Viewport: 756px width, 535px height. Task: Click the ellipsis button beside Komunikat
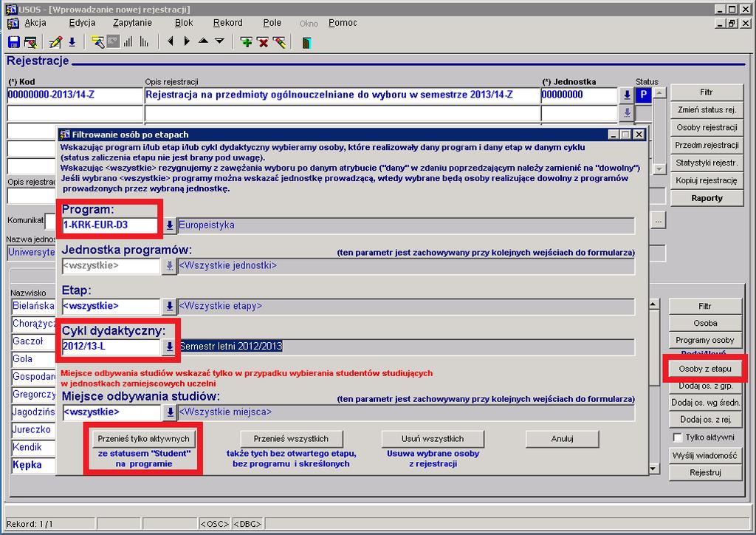[x=658, y=221]
